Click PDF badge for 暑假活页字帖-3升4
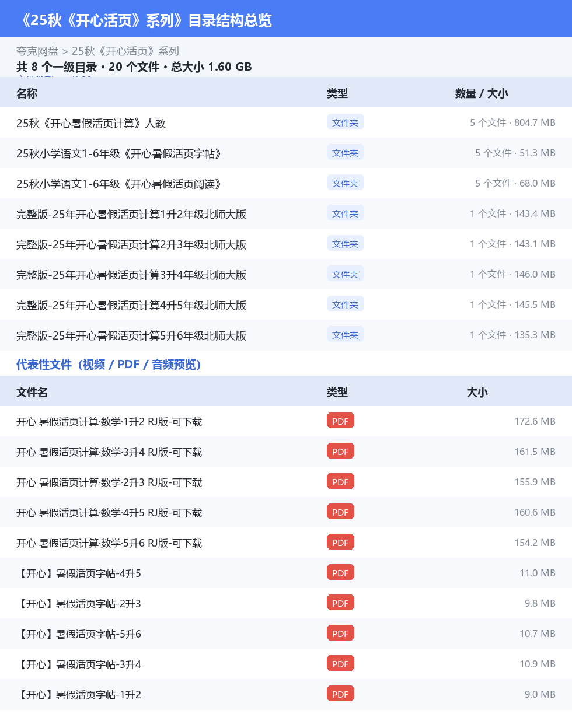Viewport: 572px width, 728px height. (340, 663)
